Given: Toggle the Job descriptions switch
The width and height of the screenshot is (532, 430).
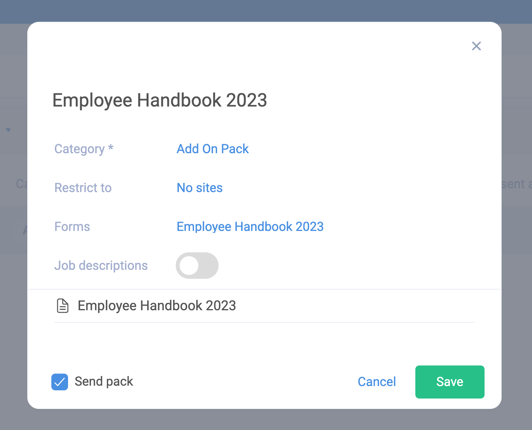Looking at the screenshot, I should [x=197, y=265].
